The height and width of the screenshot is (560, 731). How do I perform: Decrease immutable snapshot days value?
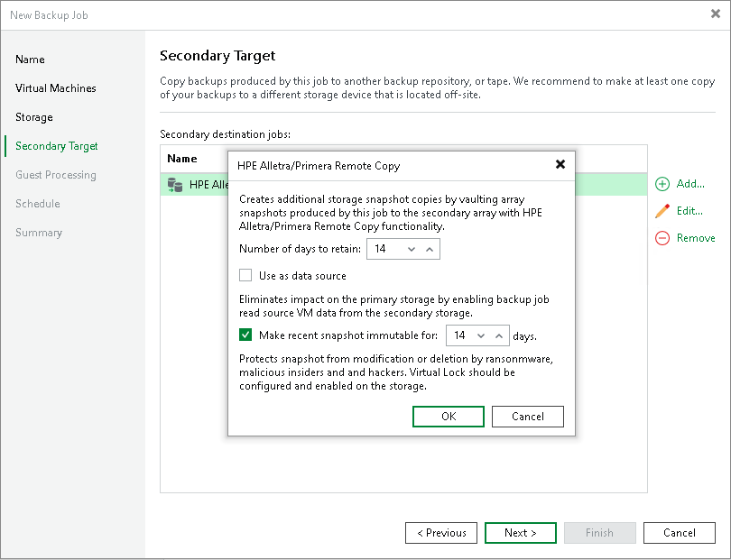(x=481, y=335)
